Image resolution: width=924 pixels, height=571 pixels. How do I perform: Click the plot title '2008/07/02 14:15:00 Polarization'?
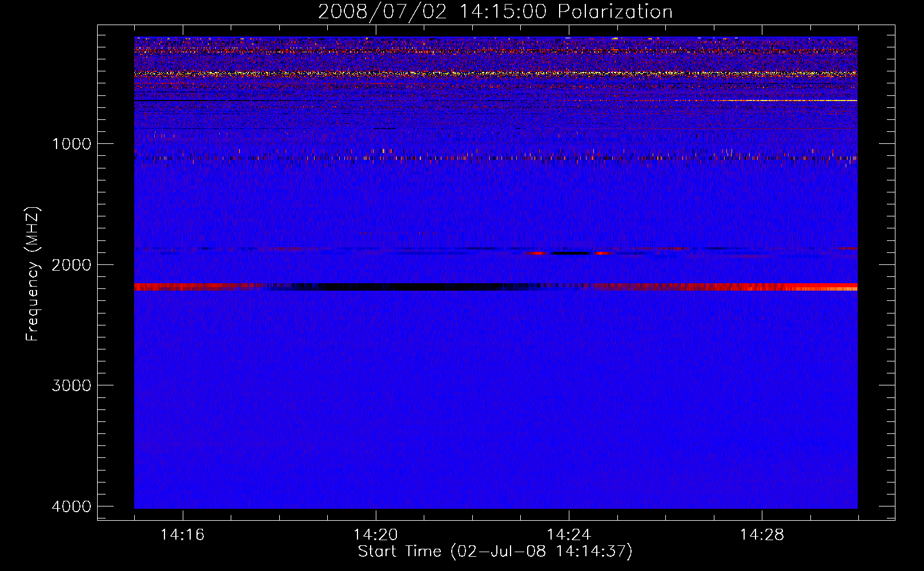coord(495,11)
